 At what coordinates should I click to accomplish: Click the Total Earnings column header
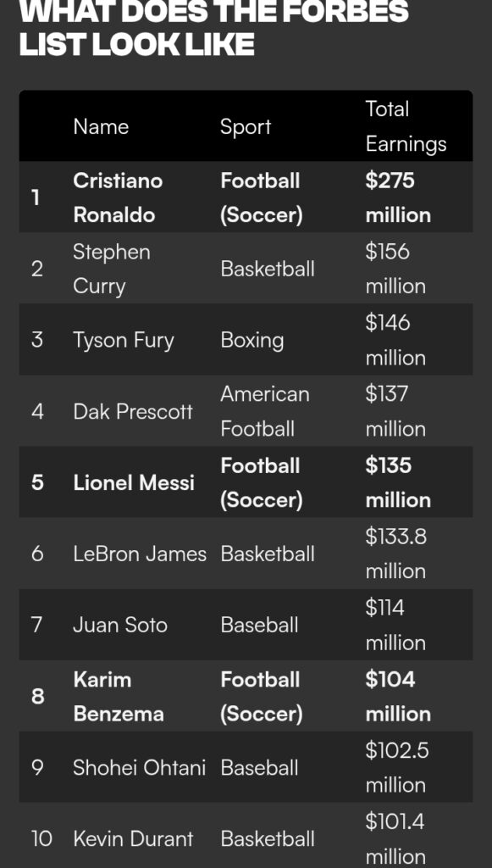(406, 127)
